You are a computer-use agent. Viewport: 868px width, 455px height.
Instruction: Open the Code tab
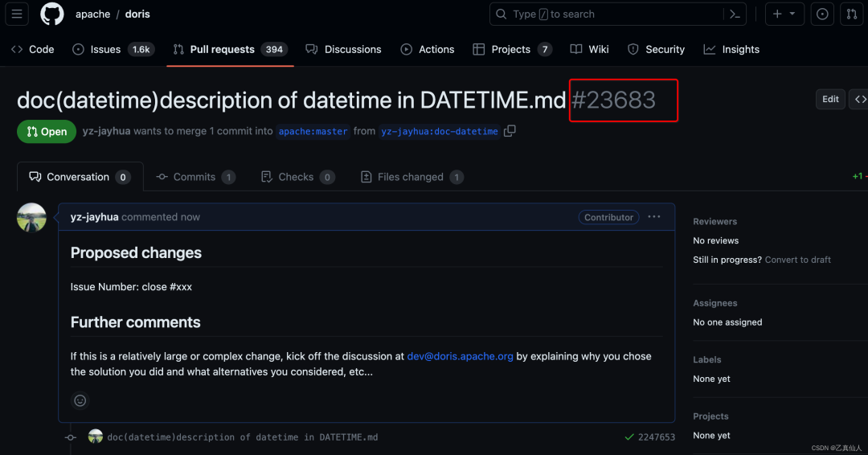click(x=33, y=49)
